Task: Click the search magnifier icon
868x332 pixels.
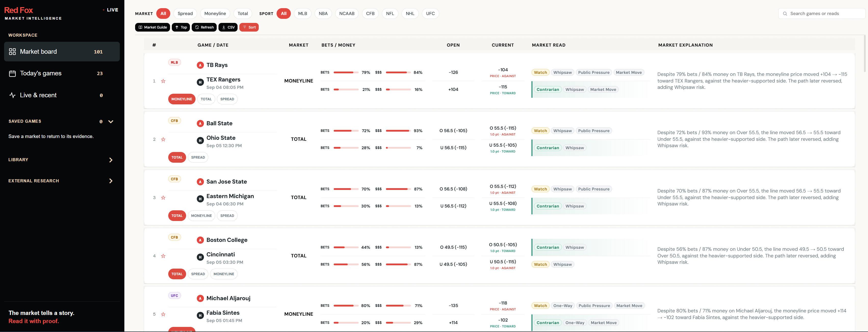Action: click(785, 14)
